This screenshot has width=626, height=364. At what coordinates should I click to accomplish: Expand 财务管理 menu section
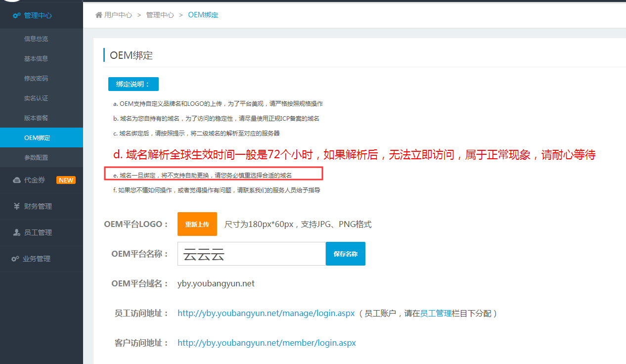click(x=38, y=207)
